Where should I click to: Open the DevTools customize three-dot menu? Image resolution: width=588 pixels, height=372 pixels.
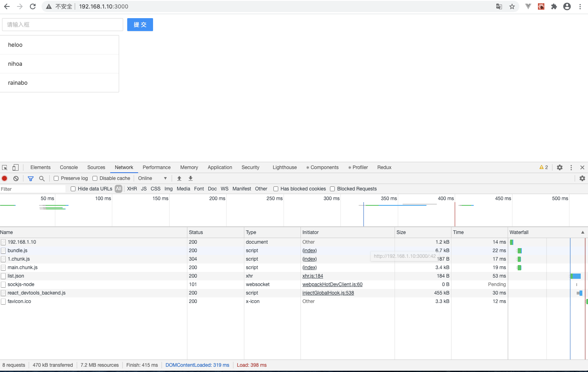click(x=571, y=167)
